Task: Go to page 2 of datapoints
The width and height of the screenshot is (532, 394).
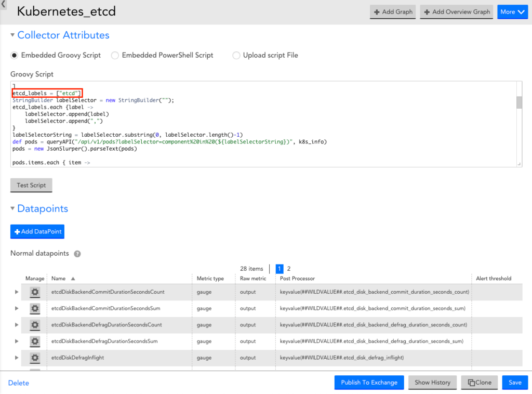Action: pyautogui.click(x=289, y=269)
